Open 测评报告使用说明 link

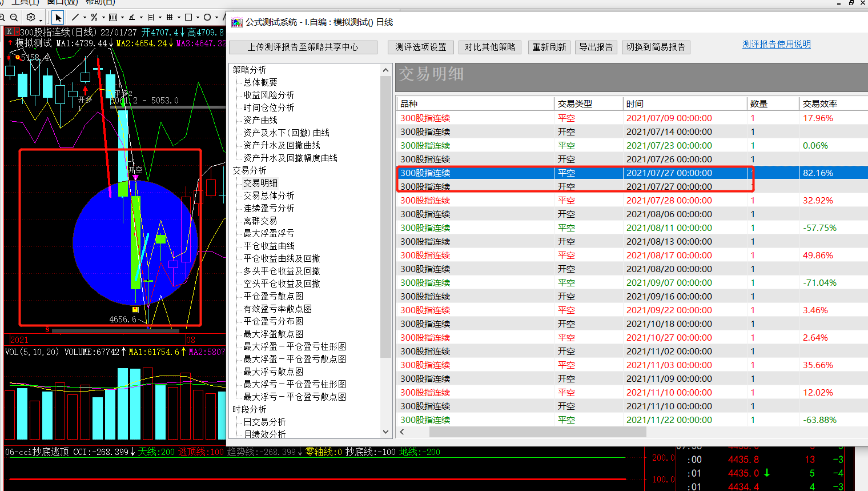[x=777, y=44]
